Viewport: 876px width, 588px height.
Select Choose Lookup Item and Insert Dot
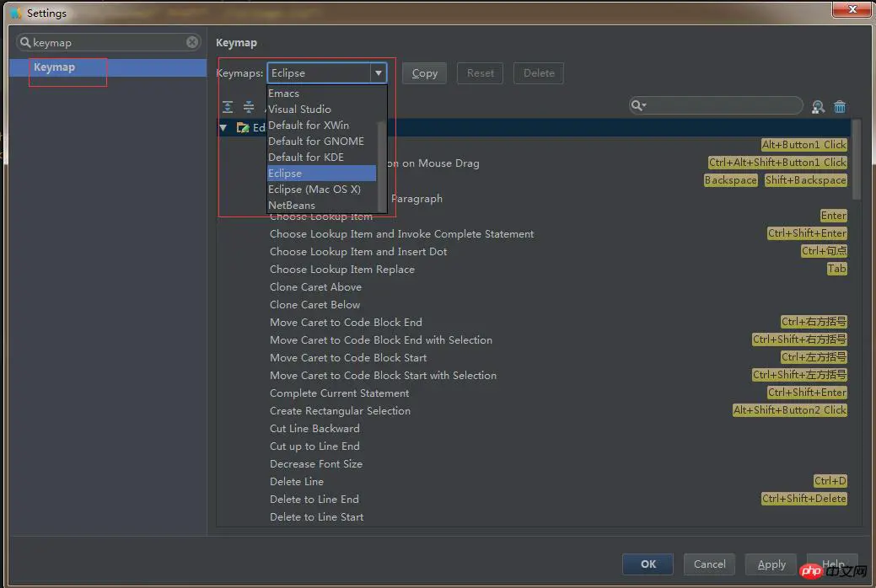(358, 252)
